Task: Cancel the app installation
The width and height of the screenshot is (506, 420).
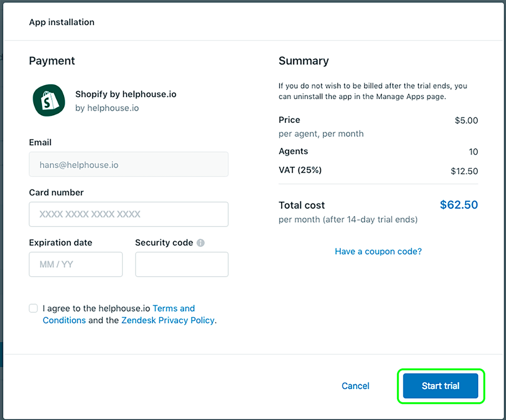Action: click(355, 386)
